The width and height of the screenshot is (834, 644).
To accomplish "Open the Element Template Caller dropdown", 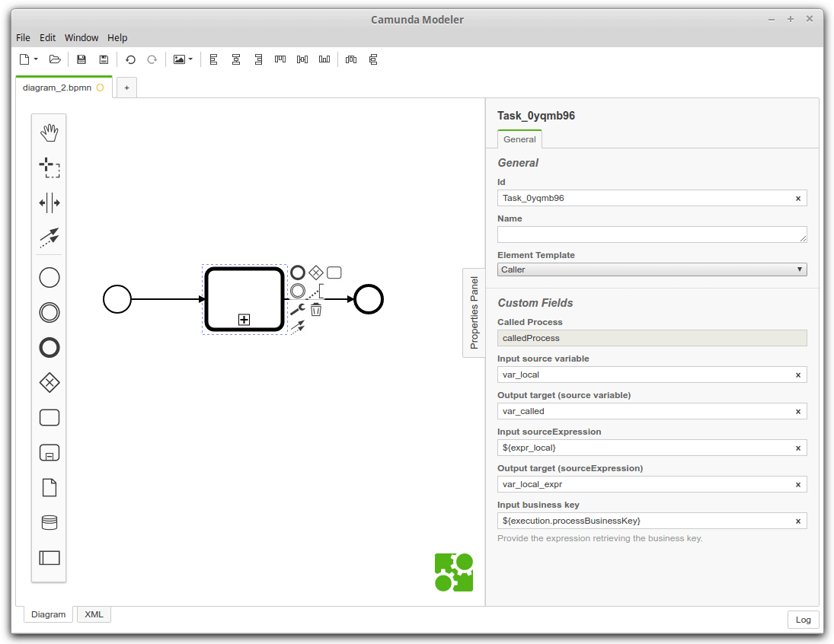I will [x=652, y=269].
